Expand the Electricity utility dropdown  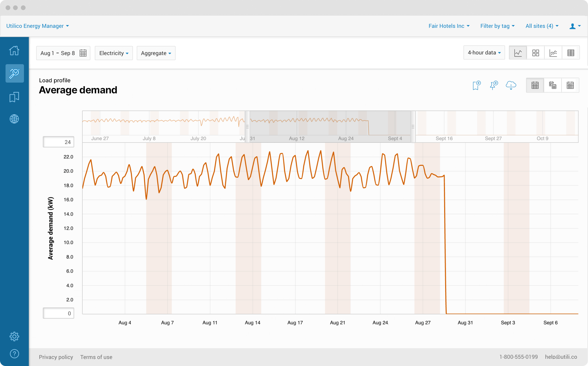click(x=113, y=53)
